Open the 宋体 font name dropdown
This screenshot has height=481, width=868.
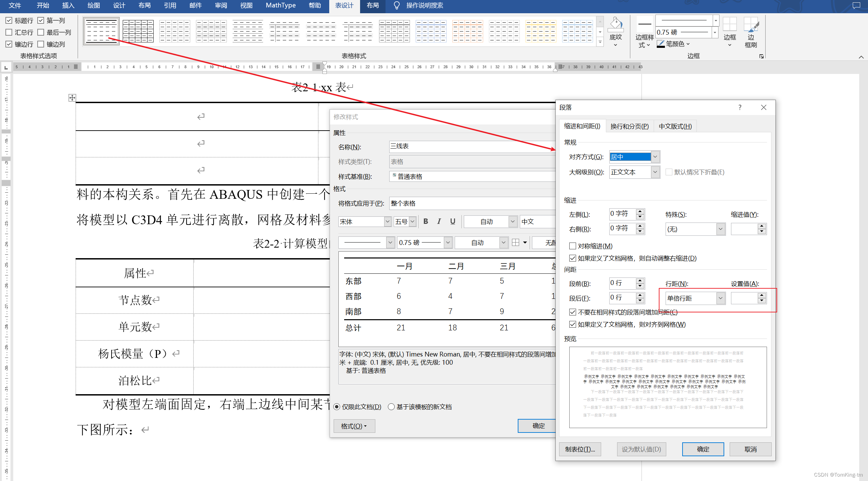pyautogui.click(x=388, y=222)
